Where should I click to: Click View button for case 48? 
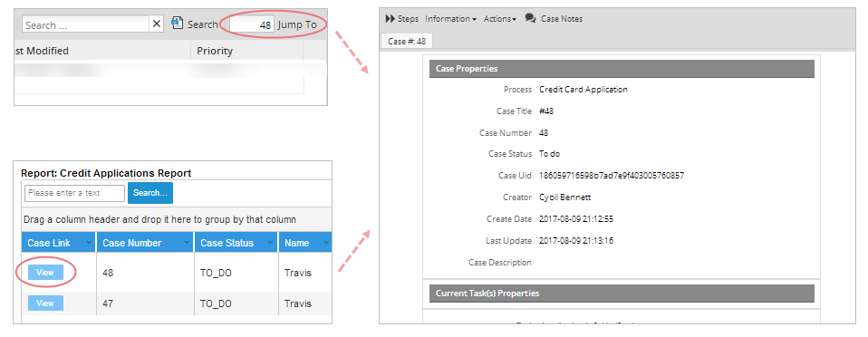[x=45, y=273]
